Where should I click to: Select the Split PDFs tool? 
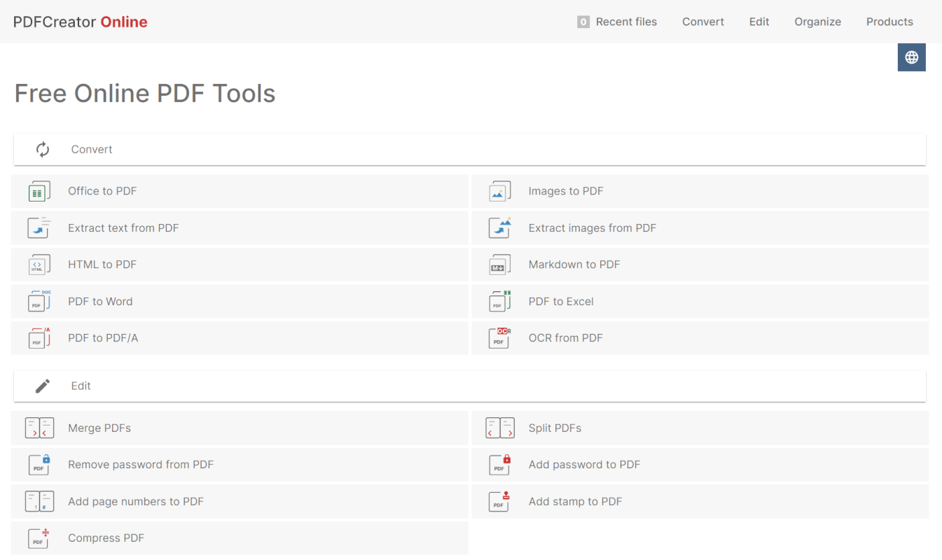(x=700, y=428)
